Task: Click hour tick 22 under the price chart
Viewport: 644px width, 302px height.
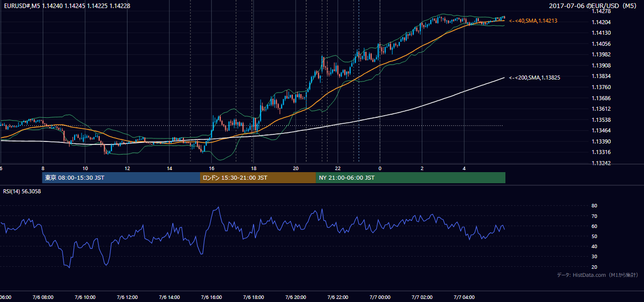Action: (338, 168)
